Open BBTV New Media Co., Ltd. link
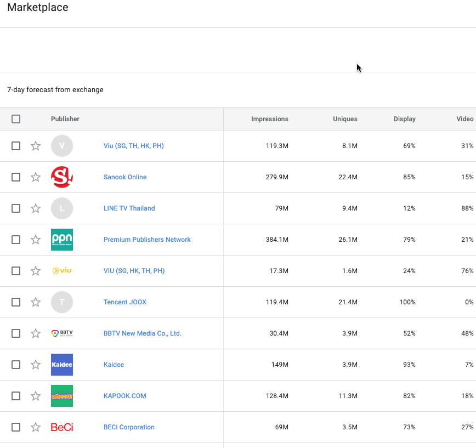Viewport: 476px width, 448px height. click(x=143, y=333)
